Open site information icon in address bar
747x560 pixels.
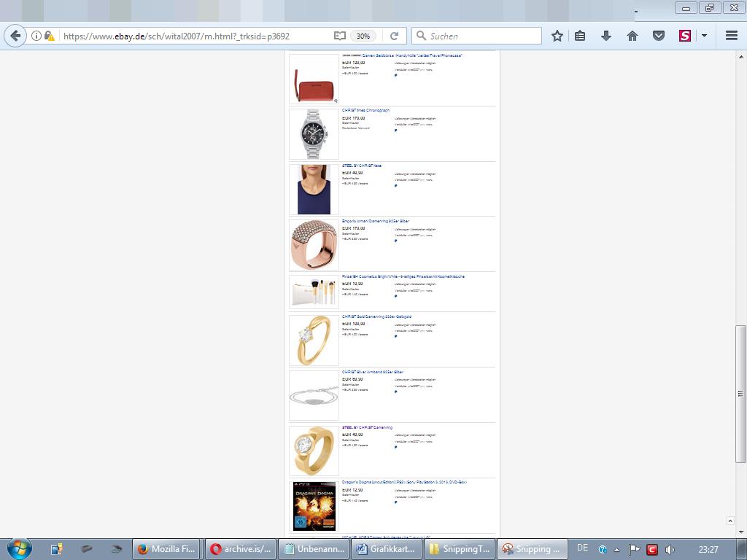click(36, 36)
